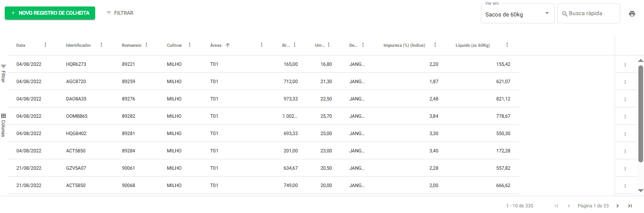Open the Impureza column options menu

tap(435, 45)
